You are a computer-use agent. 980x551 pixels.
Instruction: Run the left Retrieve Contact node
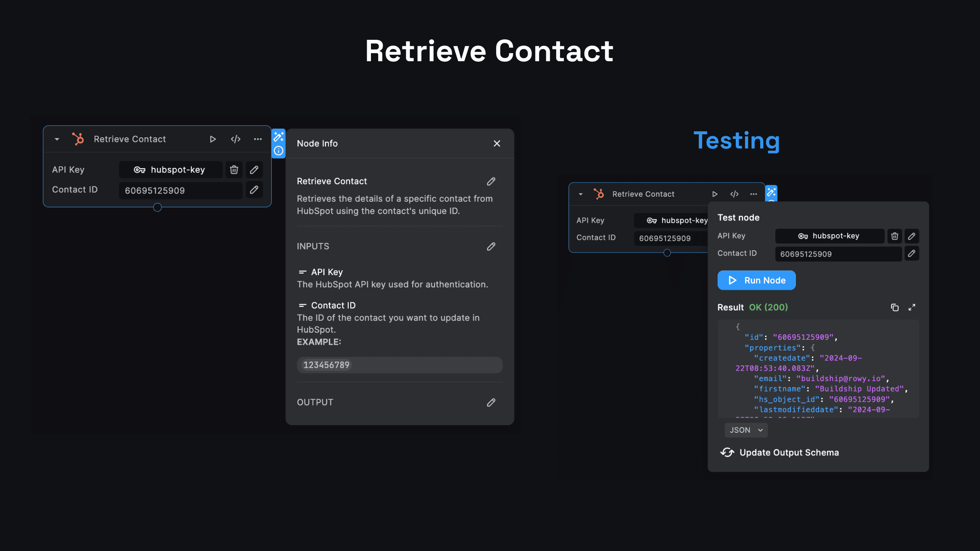pos(213,139)
